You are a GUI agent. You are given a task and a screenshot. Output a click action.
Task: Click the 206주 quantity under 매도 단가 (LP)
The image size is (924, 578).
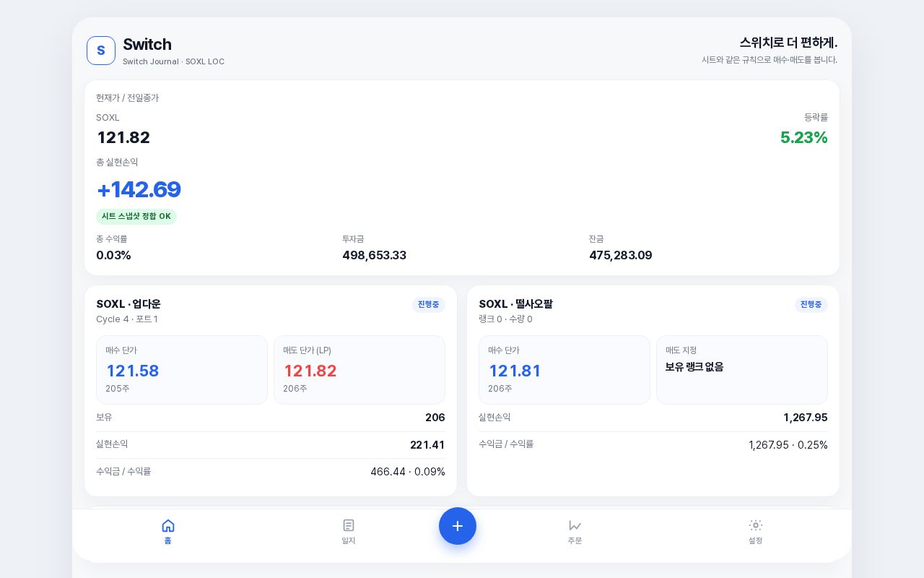click(295, 389)
